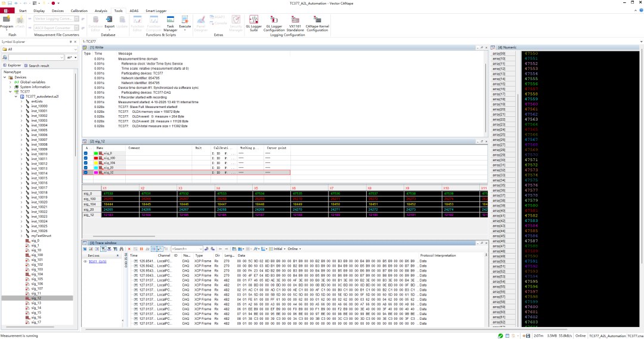Click the Symbol Explorer search input

coord(36,57)
